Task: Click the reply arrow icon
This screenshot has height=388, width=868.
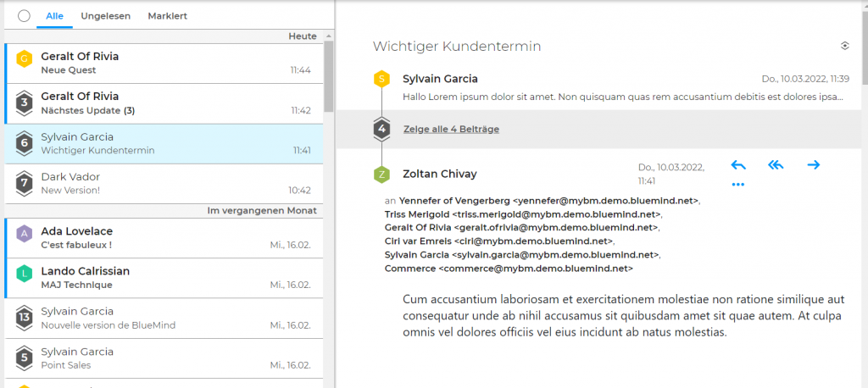Action: [x=738, y=165]
